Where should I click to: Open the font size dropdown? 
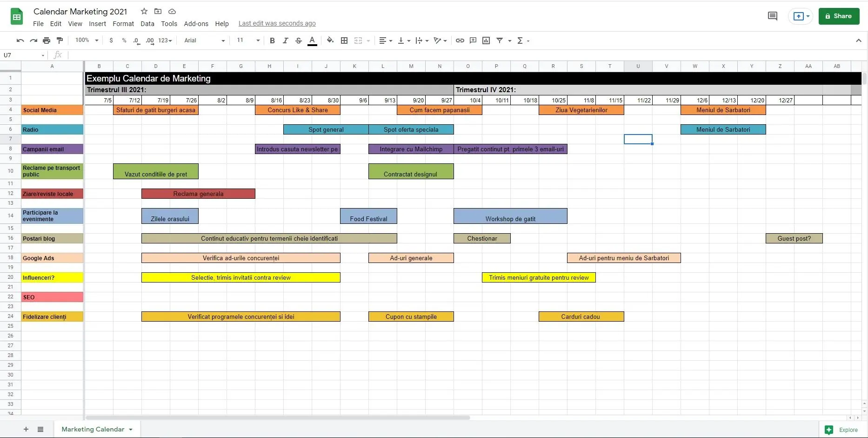247,40
